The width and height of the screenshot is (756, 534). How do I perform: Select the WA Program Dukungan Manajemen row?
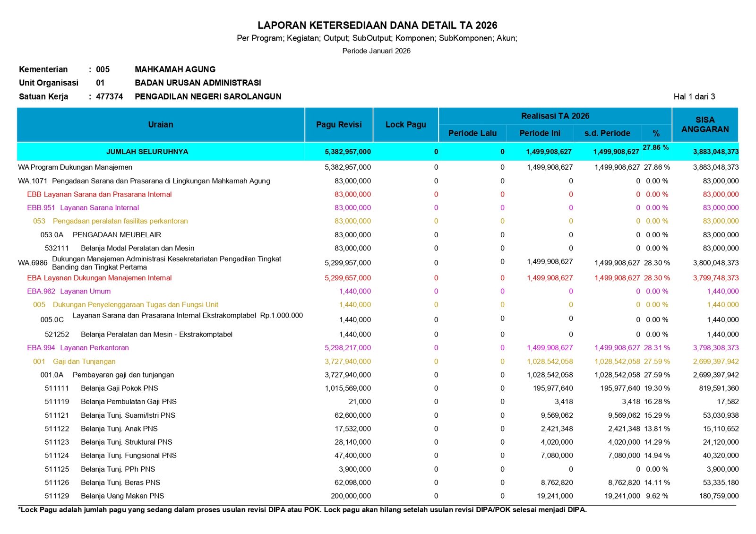click(75, 167)
